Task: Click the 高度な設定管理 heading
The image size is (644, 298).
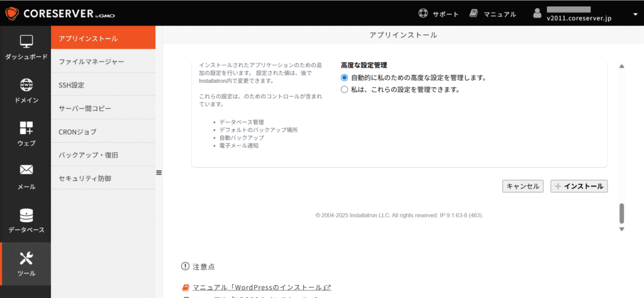Action: (x=364, y=65)
